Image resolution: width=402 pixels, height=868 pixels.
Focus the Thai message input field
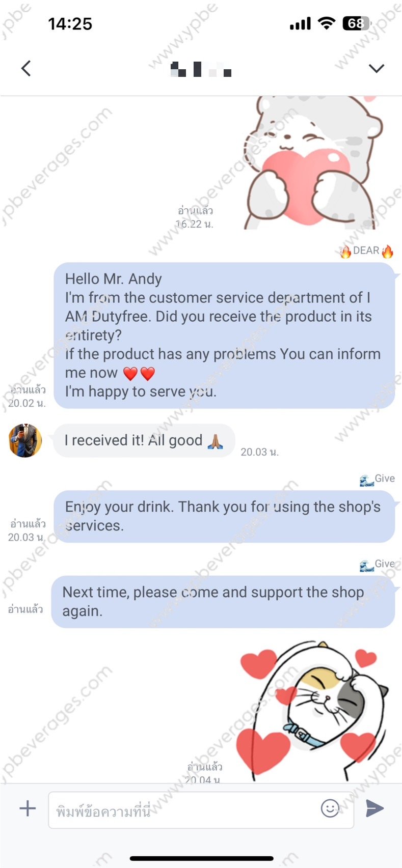201,810
